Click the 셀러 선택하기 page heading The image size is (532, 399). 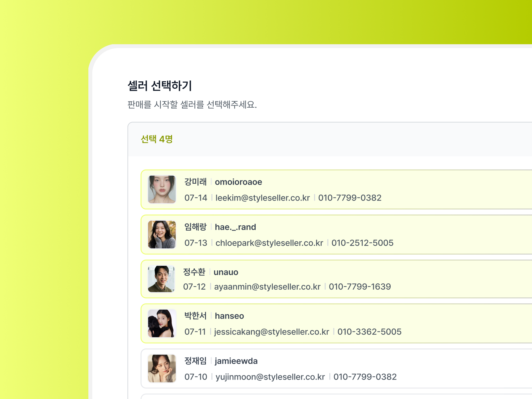pyautogui.click(x=160, y=86)
